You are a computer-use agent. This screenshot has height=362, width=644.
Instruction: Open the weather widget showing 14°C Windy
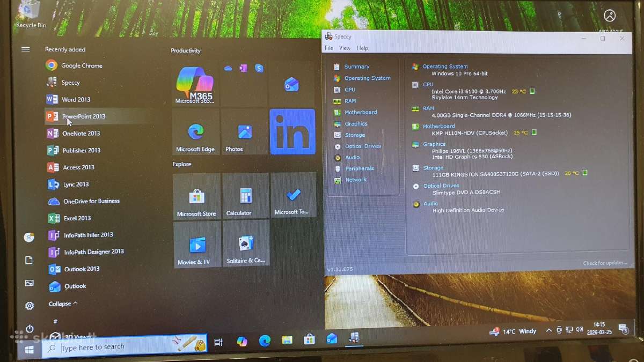point(513,331)
